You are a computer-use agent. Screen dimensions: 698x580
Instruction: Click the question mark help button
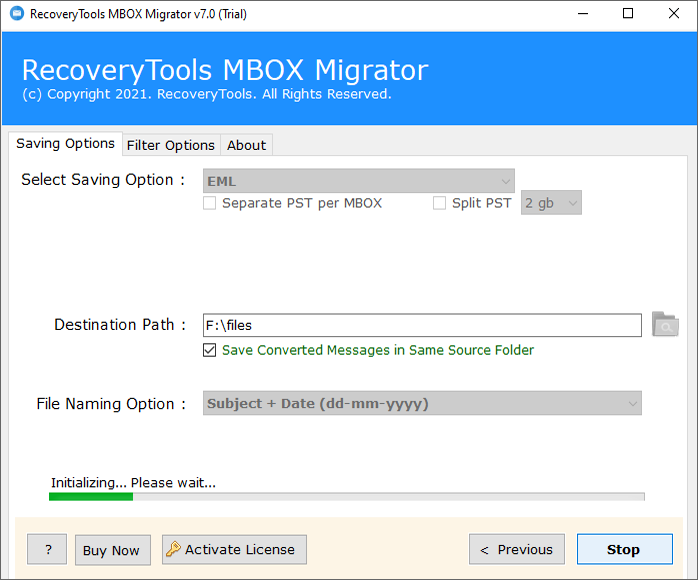(47, 549)
